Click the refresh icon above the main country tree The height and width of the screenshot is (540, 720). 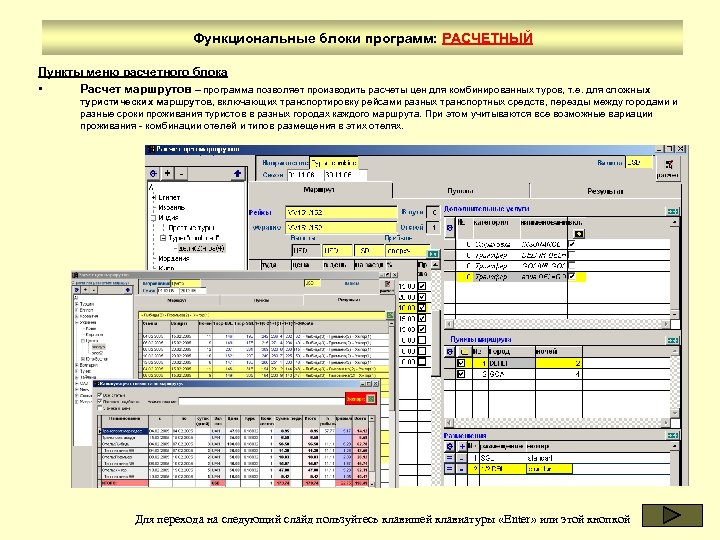[x=153, y=174]
